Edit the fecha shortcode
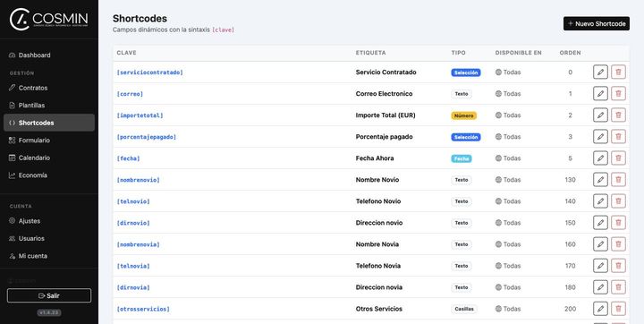Viewport: 644px width, 324px height. pyautogui.click(x=600, y=158)
